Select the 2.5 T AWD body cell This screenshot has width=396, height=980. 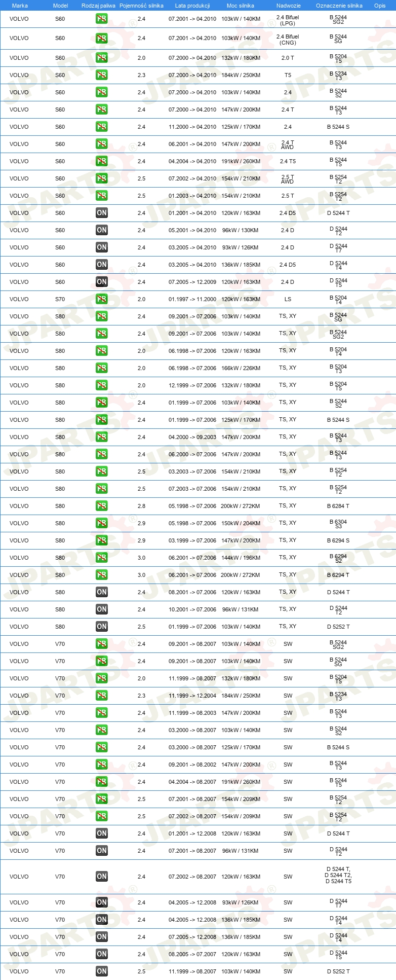(x=288, y=179)
